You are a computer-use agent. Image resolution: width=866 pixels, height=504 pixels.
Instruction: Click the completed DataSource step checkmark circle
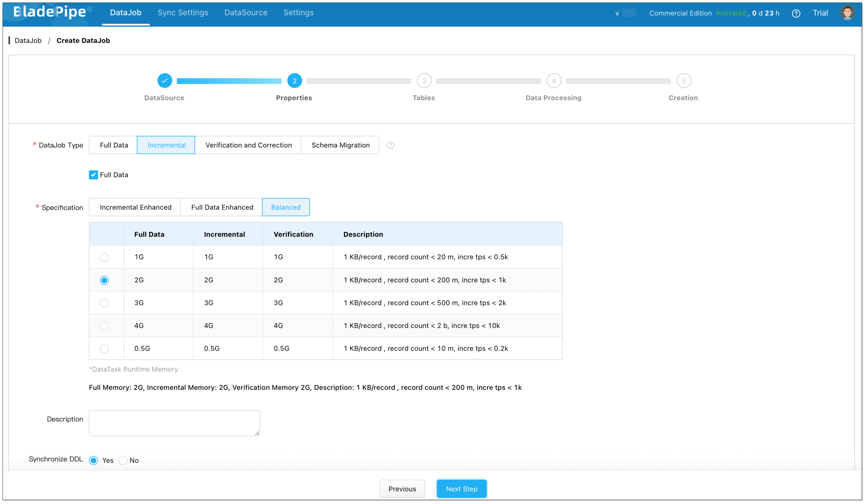[x=165, y=81]
